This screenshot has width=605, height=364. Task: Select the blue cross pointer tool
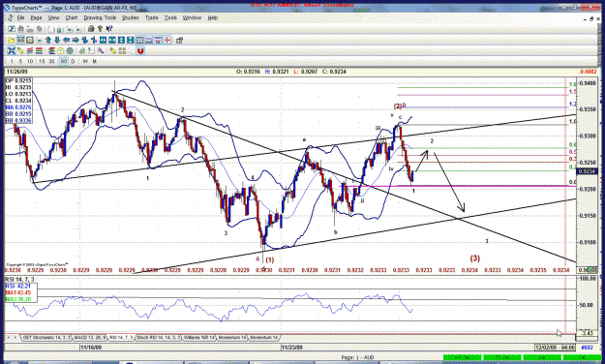[12, 51]
